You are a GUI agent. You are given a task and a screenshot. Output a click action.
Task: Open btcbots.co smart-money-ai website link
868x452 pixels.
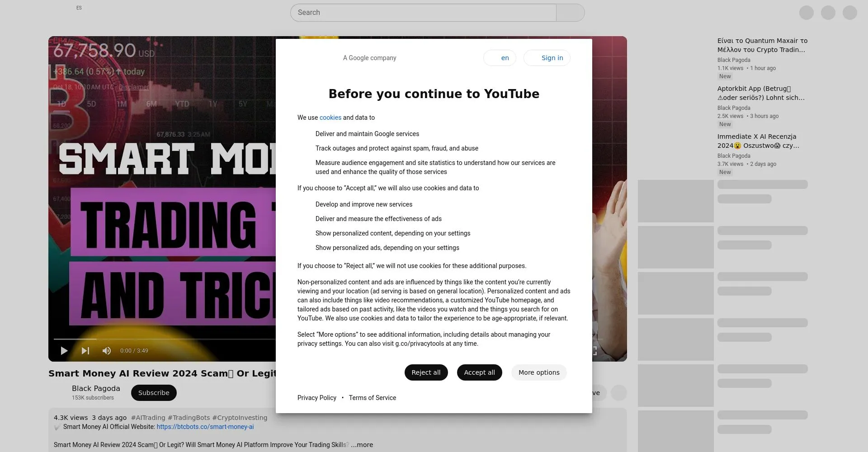[205, 427]
